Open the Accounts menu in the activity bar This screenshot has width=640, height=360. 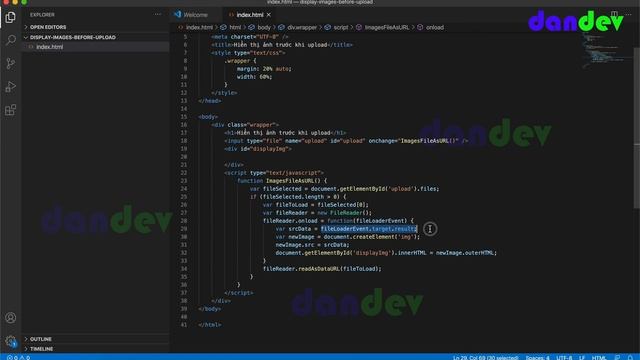(x=11, y=318)
